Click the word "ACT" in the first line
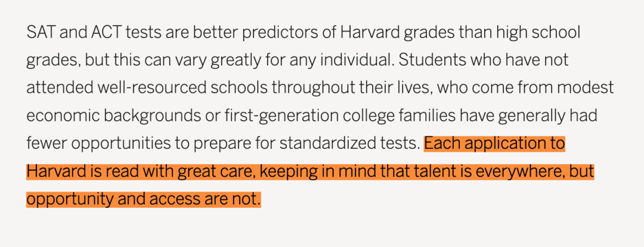 click(x=106, y=32)
